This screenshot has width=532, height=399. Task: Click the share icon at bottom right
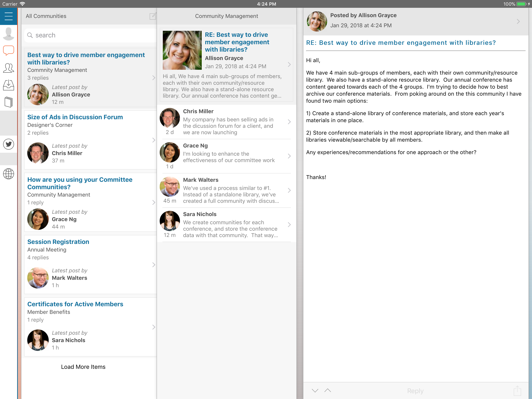(517, 391)
